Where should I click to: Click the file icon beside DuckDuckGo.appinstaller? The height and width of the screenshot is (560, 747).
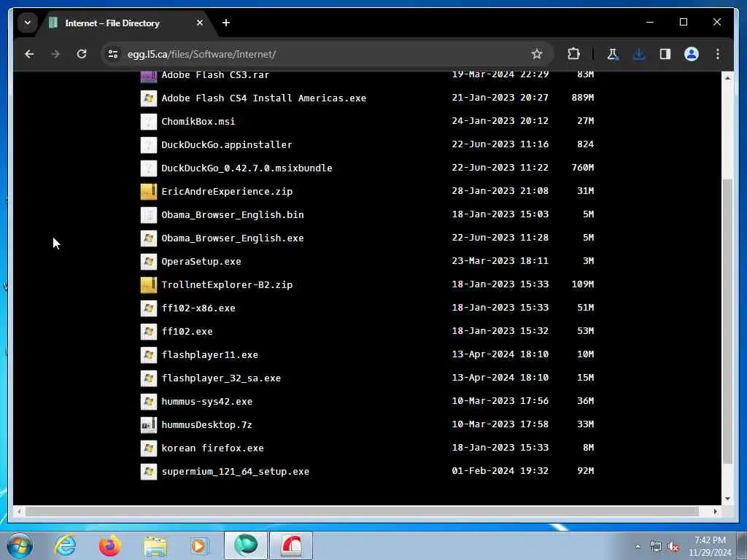pos(149,145)
